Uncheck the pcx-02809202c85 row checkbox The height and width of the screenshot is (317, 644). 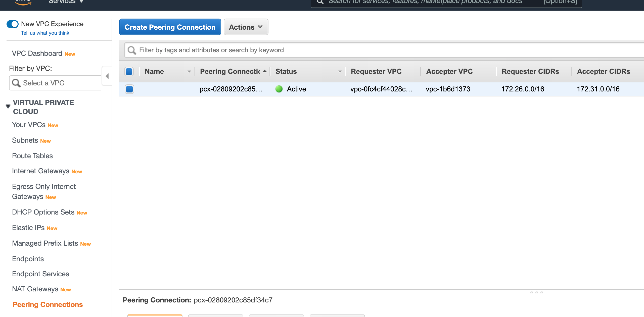click(129, 89)
